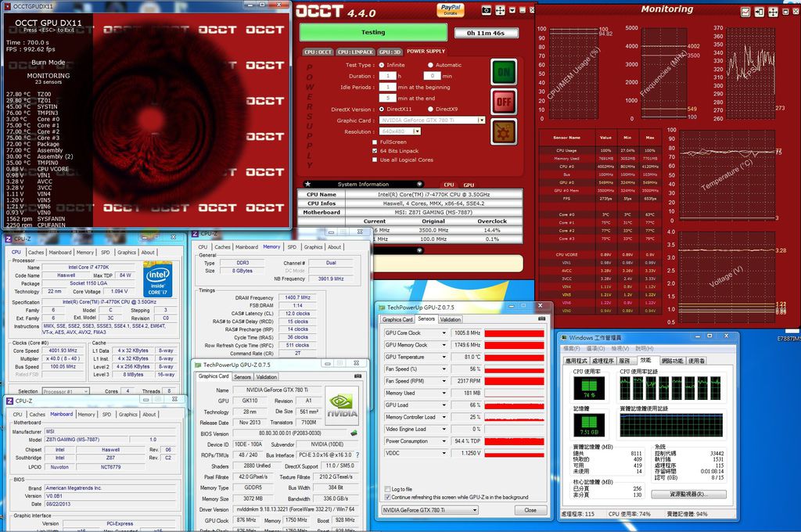Click the Fan Speed (%) sensor graph bar
This screenshot has height=532, width=801.
(x=514, y=369)
